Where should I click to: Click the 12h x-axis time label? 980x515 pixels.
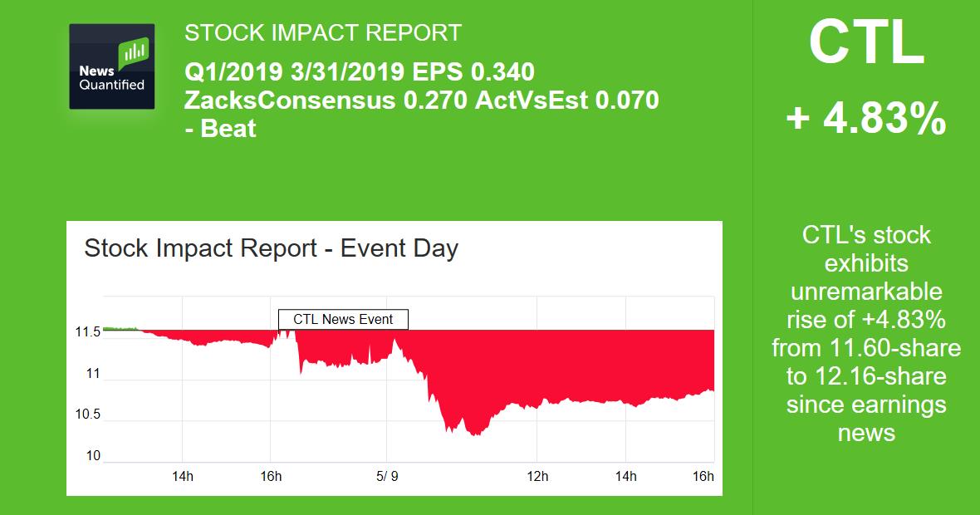[537, 477]
